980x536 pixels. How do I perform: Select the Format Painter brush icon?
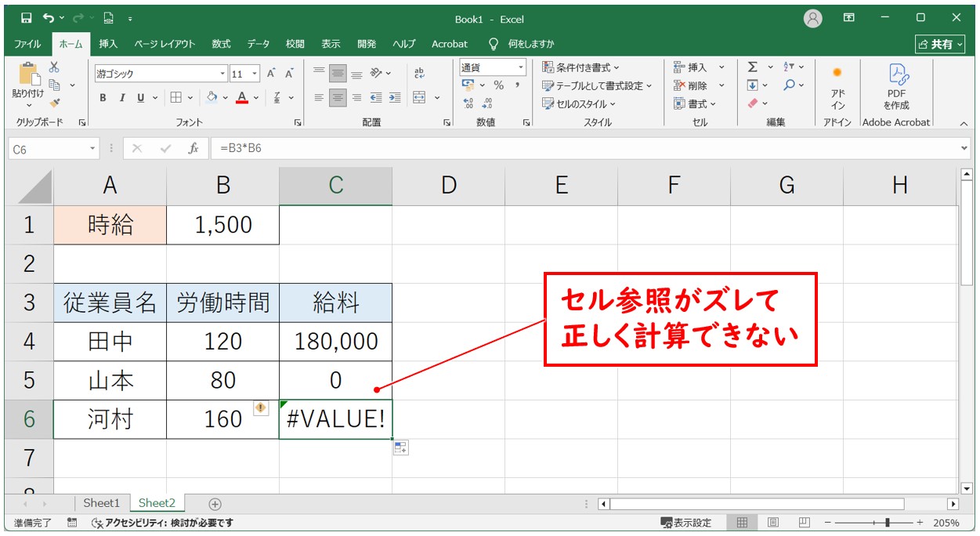click(54, 102)
